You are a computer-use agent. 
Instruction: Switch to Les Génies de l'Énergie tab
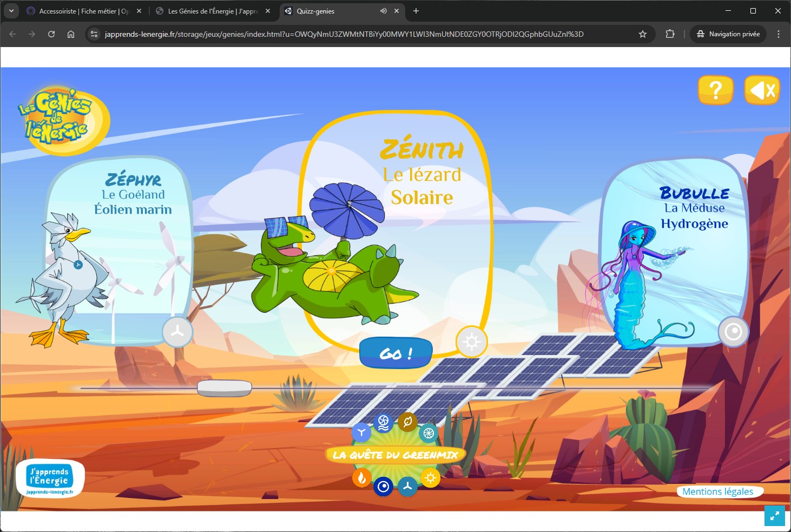point(213,11)
